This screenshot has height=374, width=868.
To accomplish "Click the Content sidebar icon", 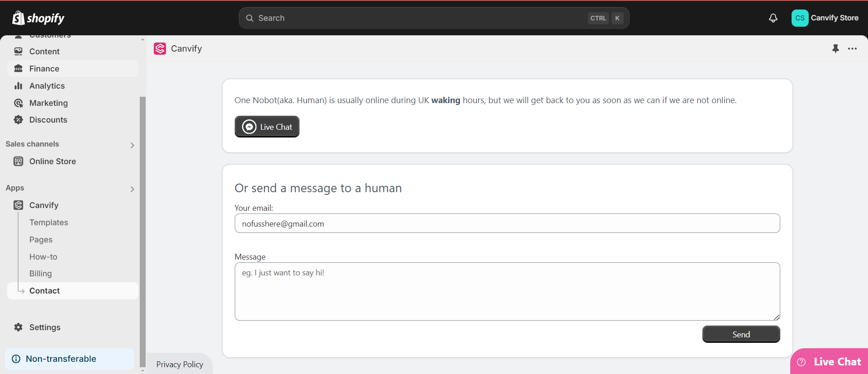I will (18, 52).
